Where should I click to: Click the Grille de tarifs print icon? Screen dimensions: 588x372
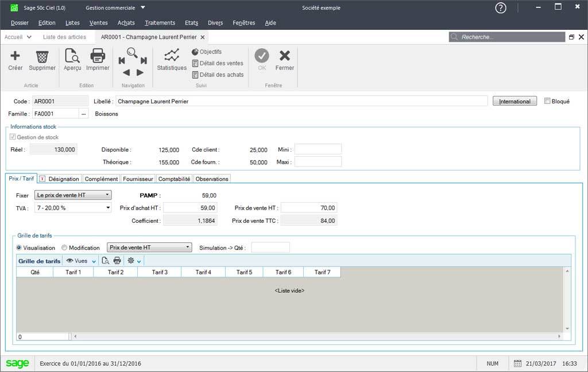(117, 261)
